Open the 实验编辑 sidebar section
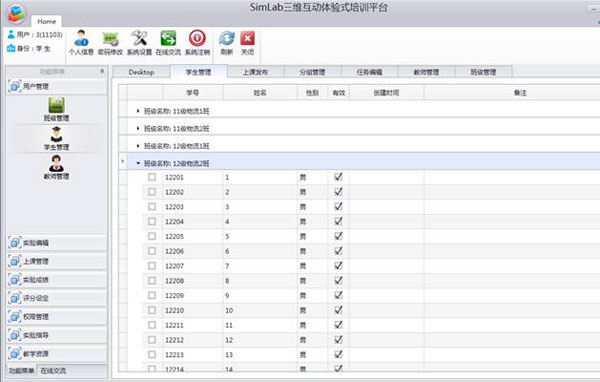The height and width of the screenshot is (382, 600). [x=57, y=243]
